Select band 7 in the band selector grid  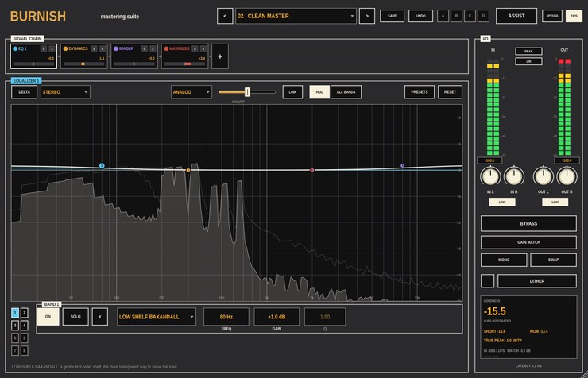pyautogui.click(x=15, y=351)
